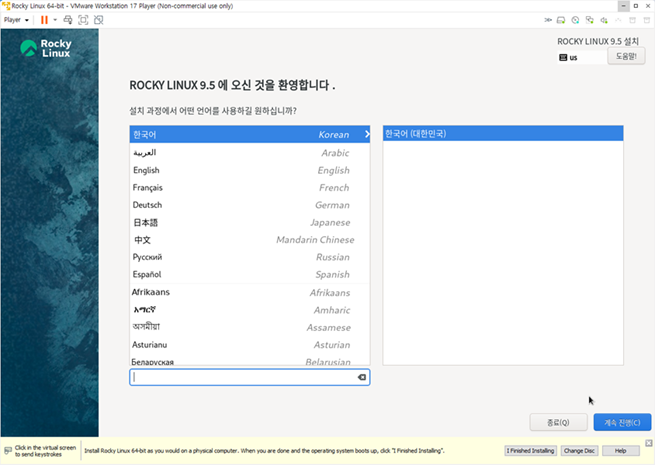Image resolution: width=655 pixels, height=465 pixels.
Task: Click the Unity mode toolbar icon
Action: coord(98,20)
